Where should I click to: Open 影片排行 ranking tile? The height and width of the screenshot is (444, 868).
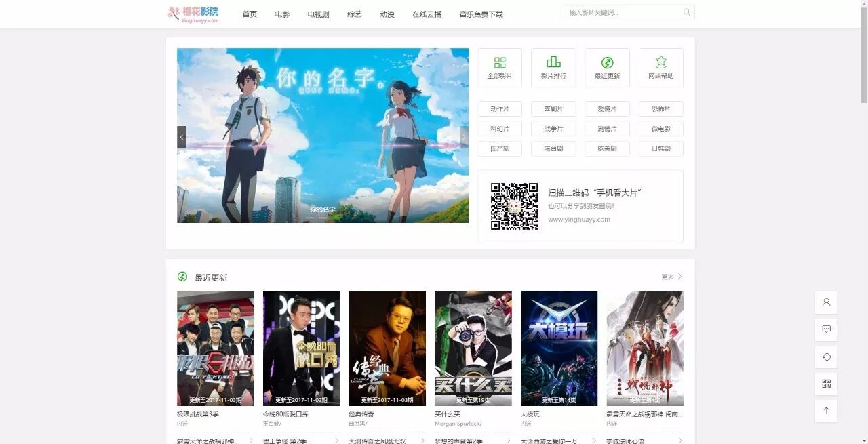[x=553, y=68]
